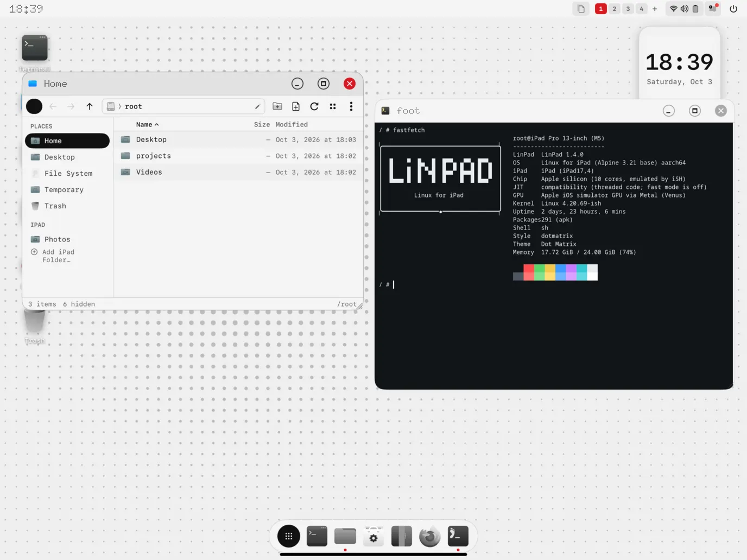Viewport: 747px width, 560px height.
Task: Open the foot terminal icon in dock
Action: 458,536
